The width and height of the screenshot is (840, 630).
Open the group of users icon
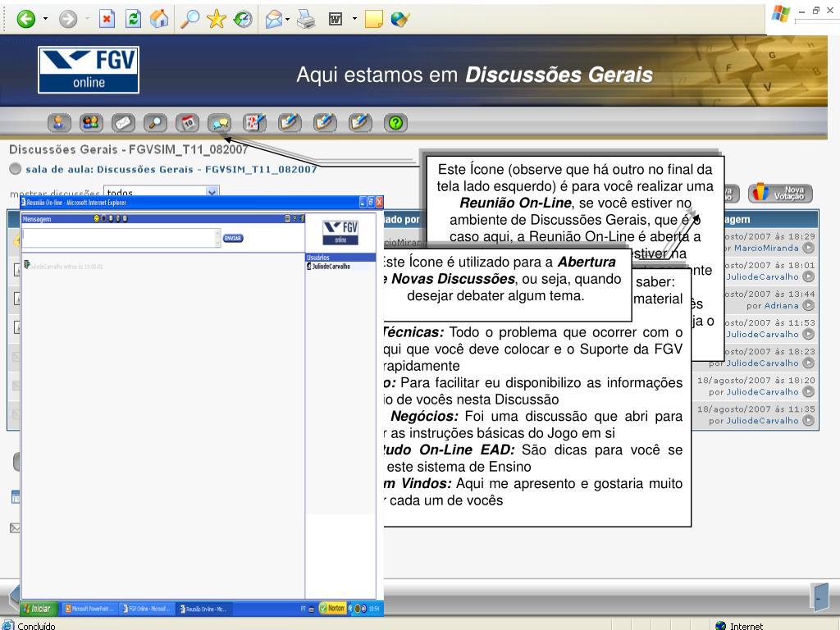coord(91,123)
